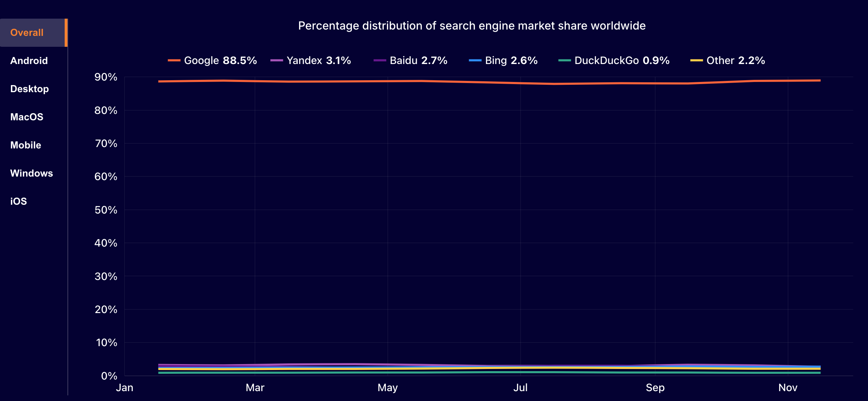Image resolution: width=868 pixels, height=401 pixels.
Task: Select the iOS tab
Action: [19, 202]
